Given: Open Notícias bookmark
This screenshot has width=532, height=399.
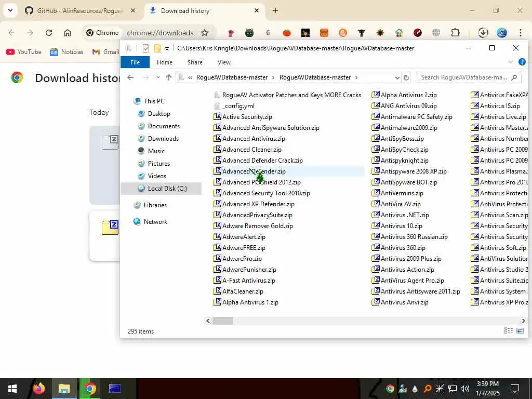Looking at the screenshot, I should (67, 52).
